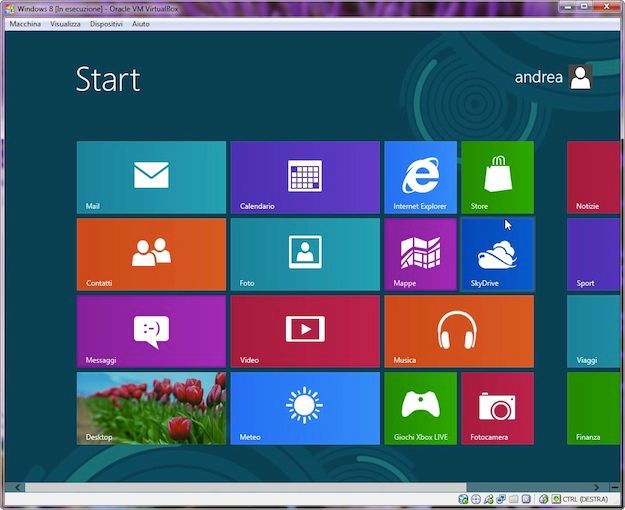625x510 pixels.
Task: Click the VirtualBox virtualization features status icon
Action: coord(526,499)
